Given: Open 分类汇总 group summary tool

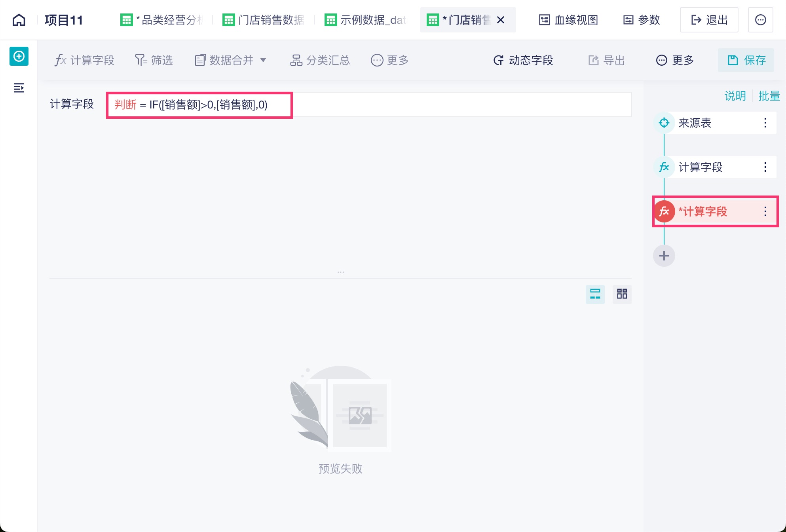Looking at the screenshot, I should [x=320, y=60].
